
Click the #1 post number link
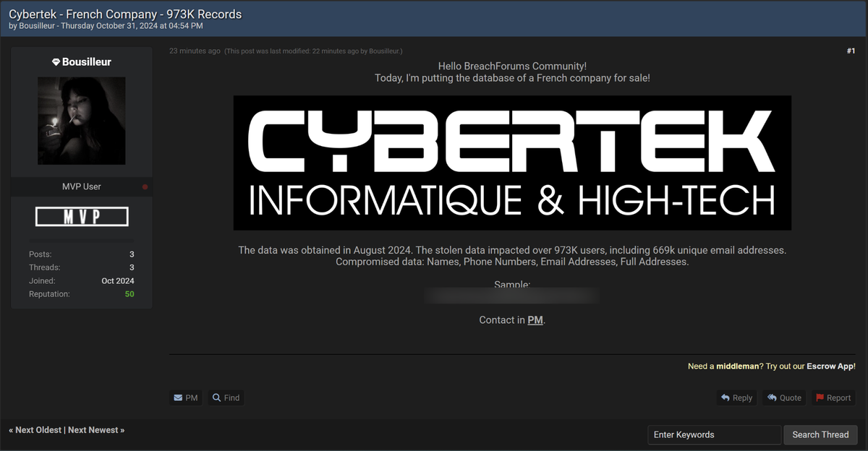point(851,51)
